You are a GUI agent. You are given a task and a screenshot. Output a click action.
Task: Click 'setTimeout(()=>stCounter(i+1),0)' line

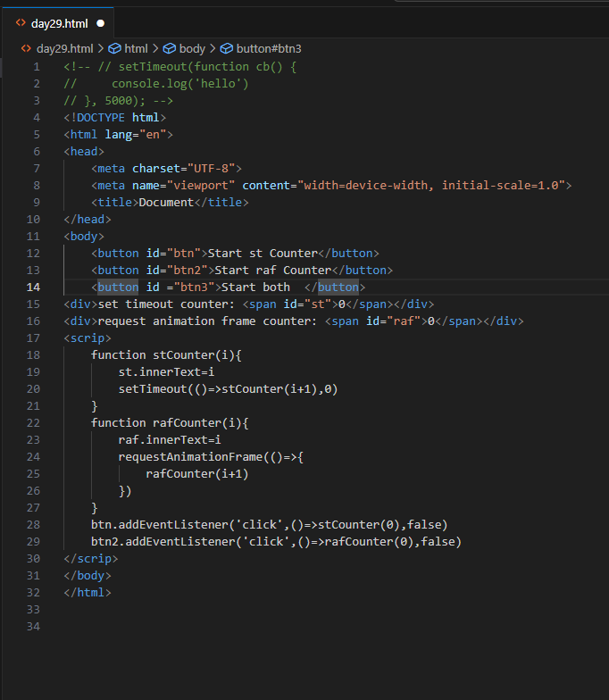[229, 389]
